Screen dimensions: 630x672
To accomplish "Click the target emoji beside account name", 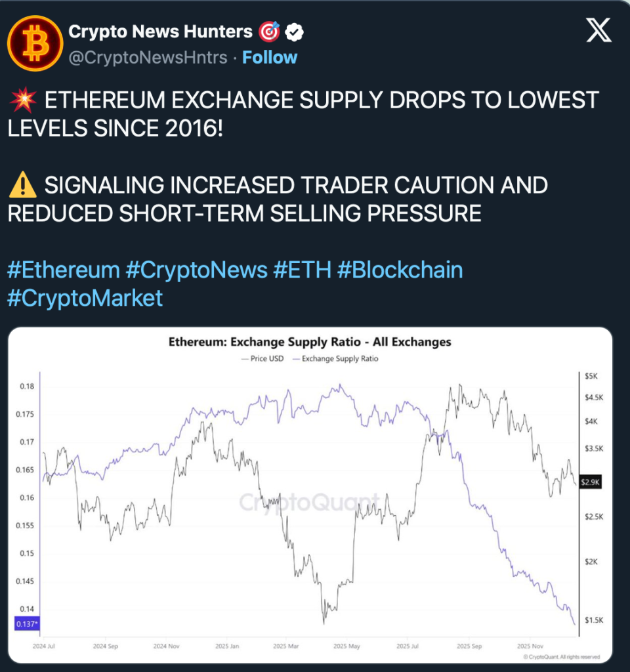I will (270, 31).
